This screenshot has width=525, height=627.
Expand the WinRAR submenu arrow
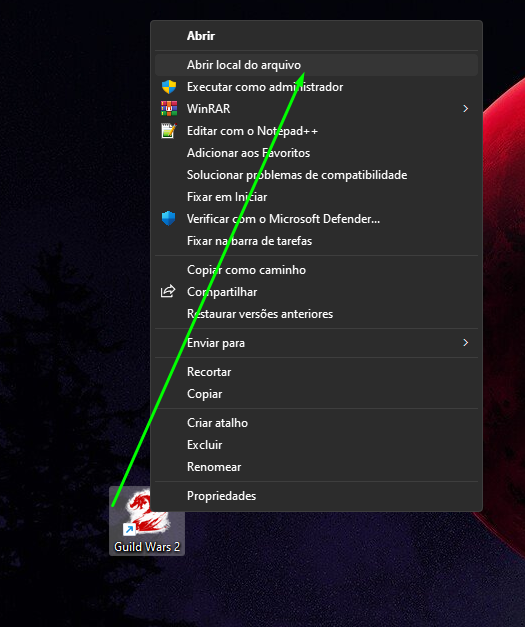465,109
